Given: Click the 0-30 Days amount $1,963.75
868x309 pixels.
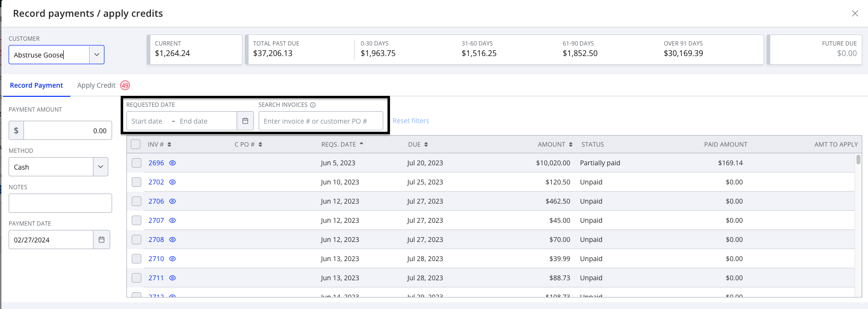Looking at the screenshot, I should coord(378,53).
